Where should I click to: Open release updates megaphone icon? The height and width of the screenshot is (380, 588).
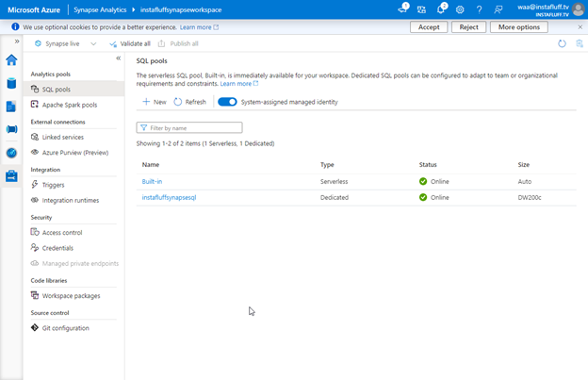(x=403, y=8)
